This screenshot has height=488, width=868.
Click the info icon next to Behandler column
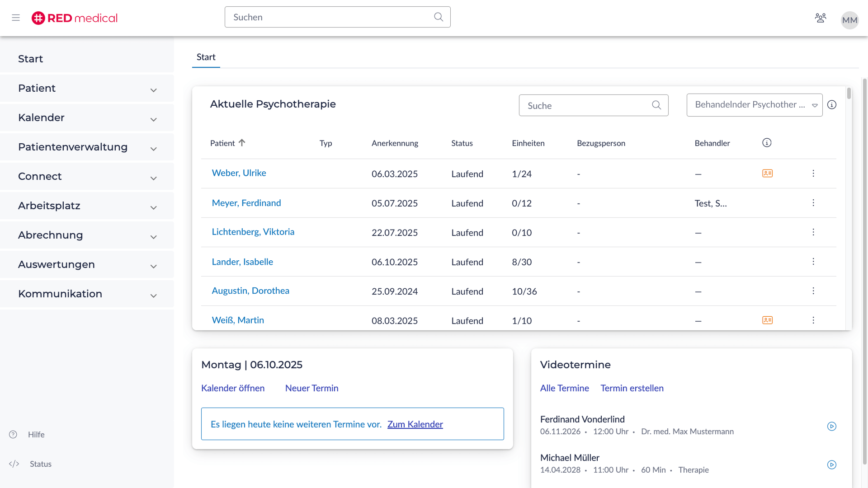tap(767, 142)
